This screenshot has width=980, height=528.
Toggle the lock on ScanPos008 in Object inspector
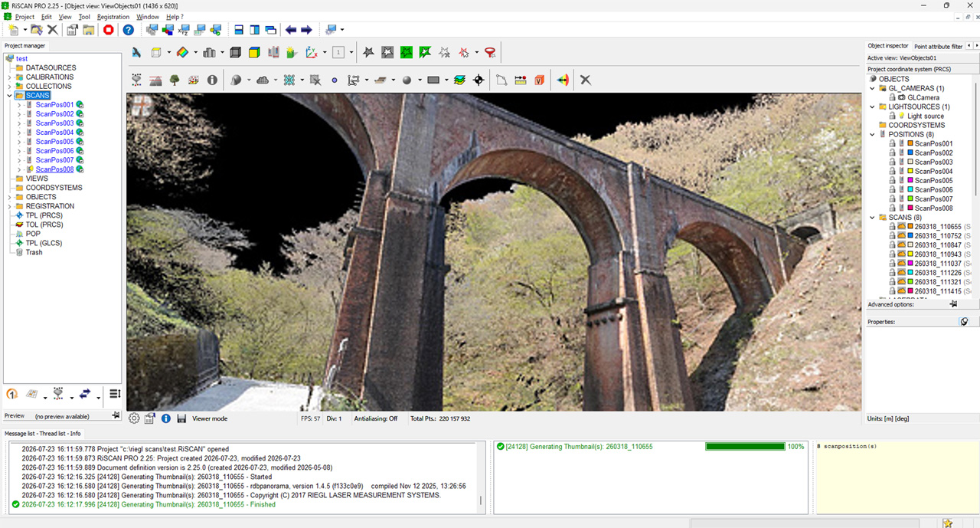pos(893,208)
